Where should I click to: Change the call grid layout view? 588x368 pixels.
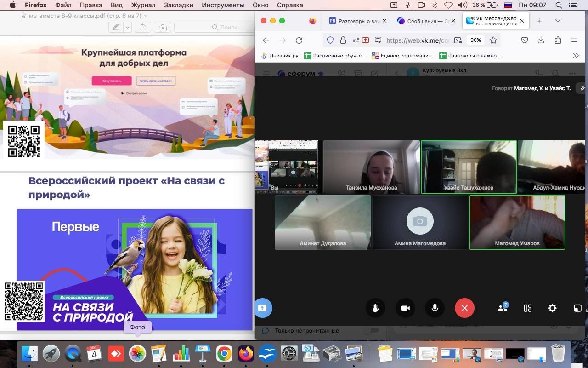pos(527,308)
